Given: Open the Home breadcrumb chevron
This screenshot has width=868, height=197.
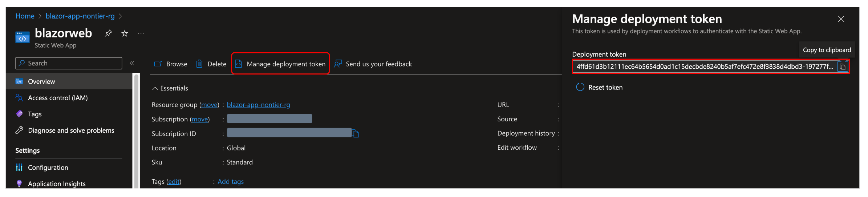Looking at the screenshot, I should [40, 16].
